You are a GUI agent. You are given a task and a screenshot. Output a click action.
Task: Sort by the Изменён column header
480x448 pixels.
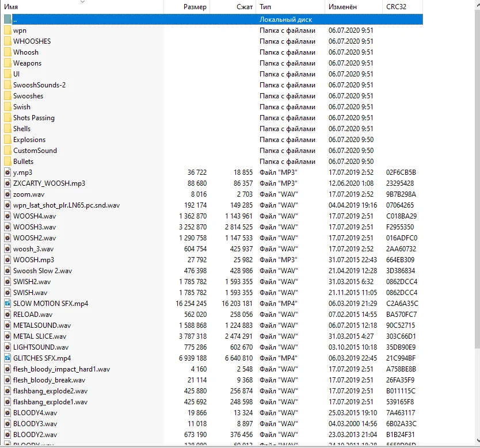tap(353, 7)
